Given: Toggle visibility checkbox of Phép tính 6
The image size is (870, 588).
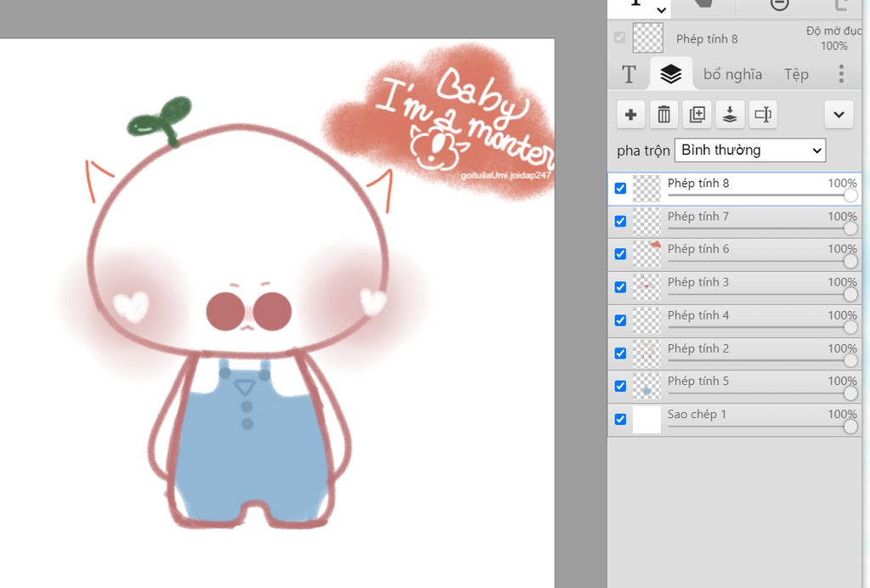Looking at the screenshot, I should 620,254.
